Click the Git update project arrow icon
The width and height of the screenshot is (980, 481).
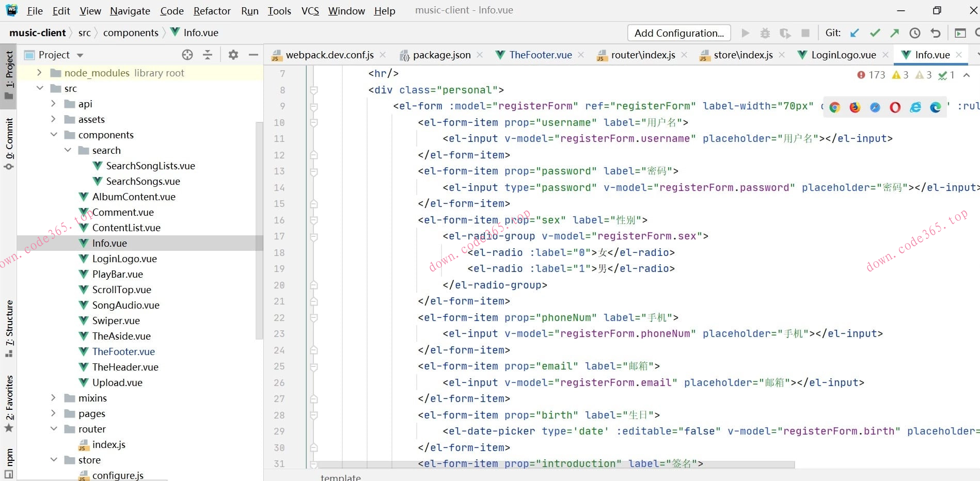(855, 33)
